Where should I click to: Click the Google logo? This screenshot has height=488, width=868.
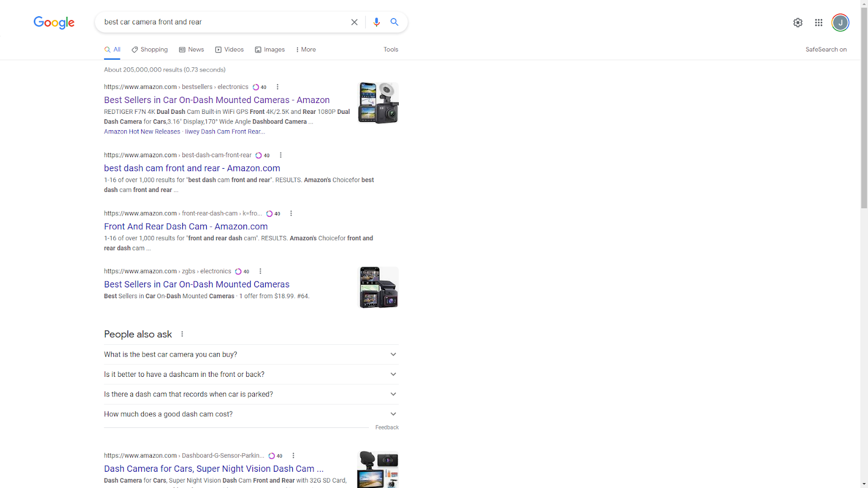[54, 22]
